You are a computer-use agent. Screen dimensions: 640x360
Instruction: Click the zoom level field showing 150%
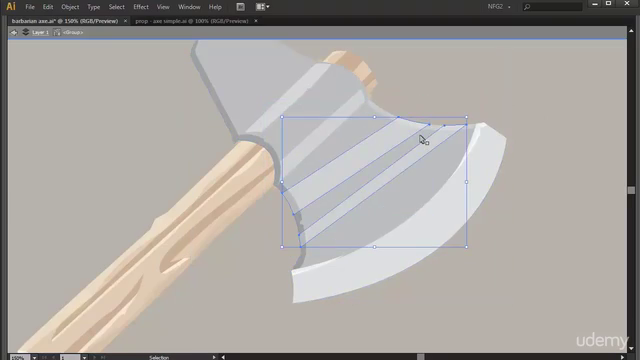[19, 358]
